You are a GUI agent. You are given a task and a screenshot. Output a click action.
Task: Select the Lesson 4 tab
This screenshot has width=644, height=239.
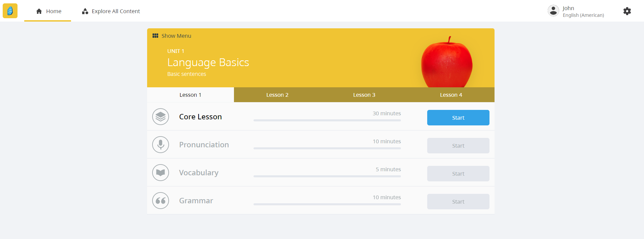[x=451, y=95]
